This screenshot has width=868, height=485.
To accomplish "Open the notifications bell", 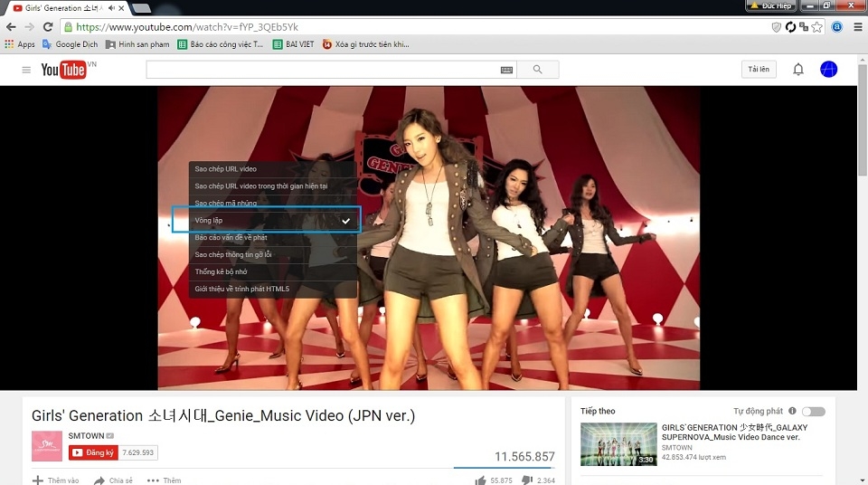I will click(798, 70).
